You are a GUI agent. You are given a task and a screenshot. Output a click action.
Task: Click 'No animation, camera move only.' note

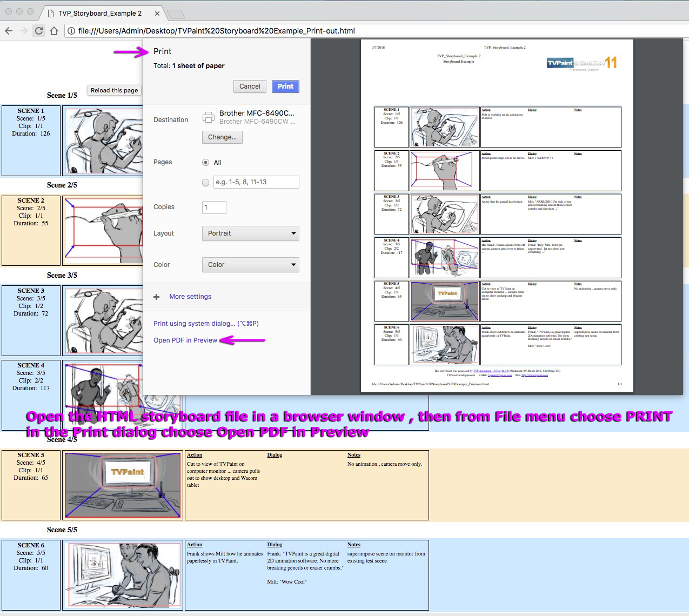point(385,464)
